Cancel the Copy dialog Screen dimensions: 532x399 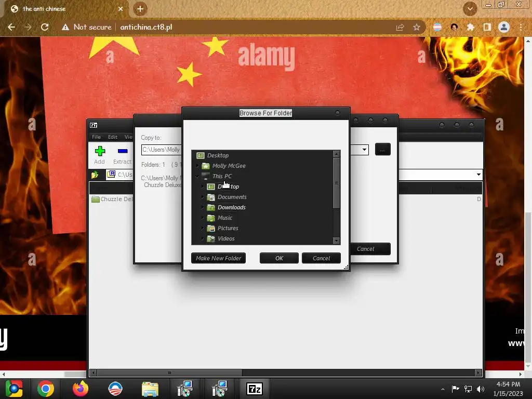[x=370, y=249]
